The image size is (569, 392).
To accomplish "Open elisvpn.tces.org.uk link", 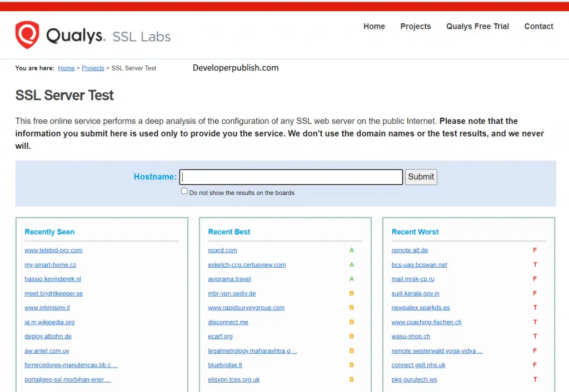I will pos(234,379).
